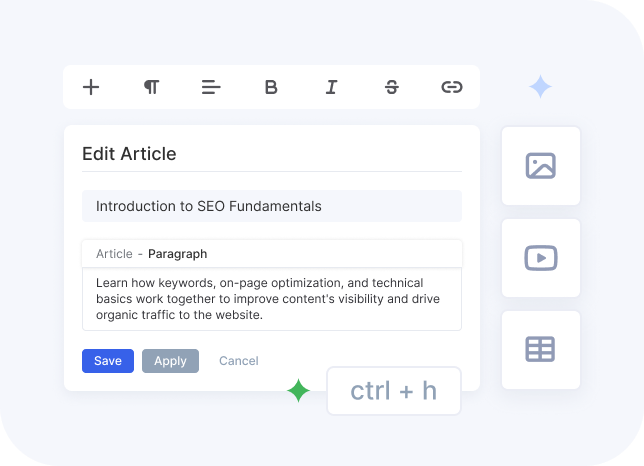
Task: Click the Apply button
Action: 170,361
